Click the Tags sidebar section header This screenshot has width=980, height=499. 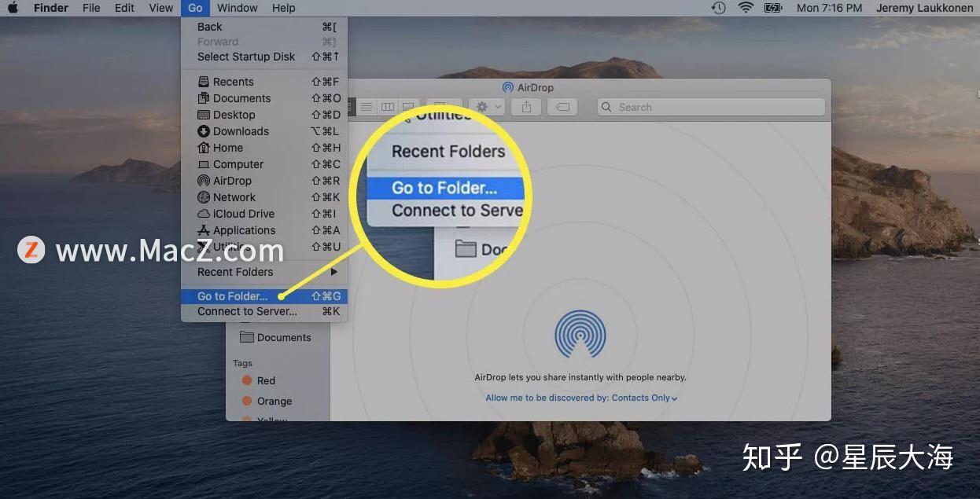tap(242, 363)
